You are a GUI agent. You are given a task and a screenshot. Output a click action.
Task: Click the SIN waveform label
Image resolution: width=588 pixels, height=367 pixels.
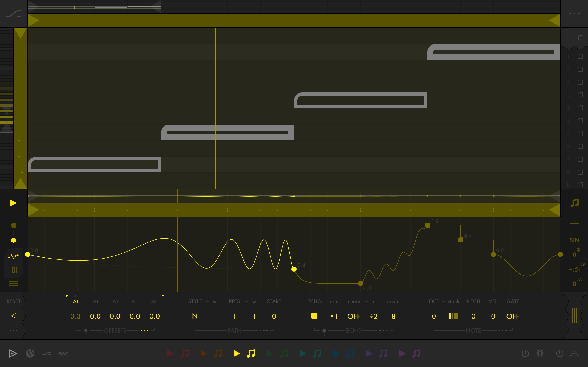pos(574,240)
